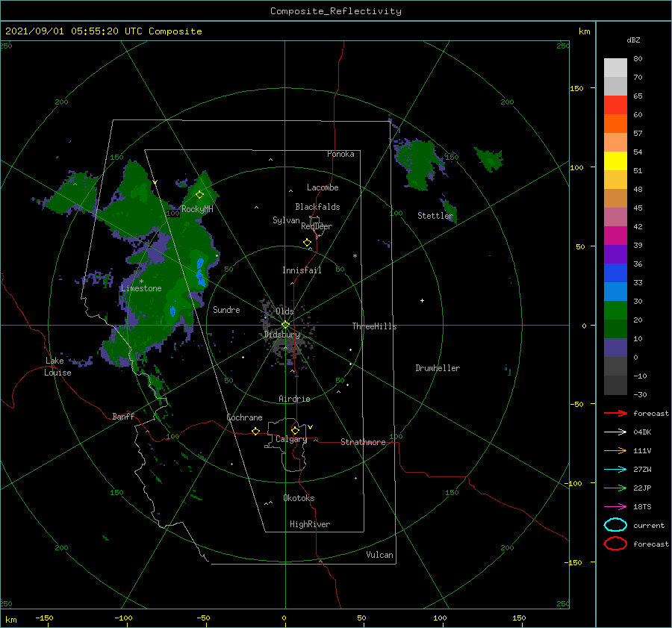Select the HighRiver label
This screenshot has height=628, width=672.
coord(310,524)
